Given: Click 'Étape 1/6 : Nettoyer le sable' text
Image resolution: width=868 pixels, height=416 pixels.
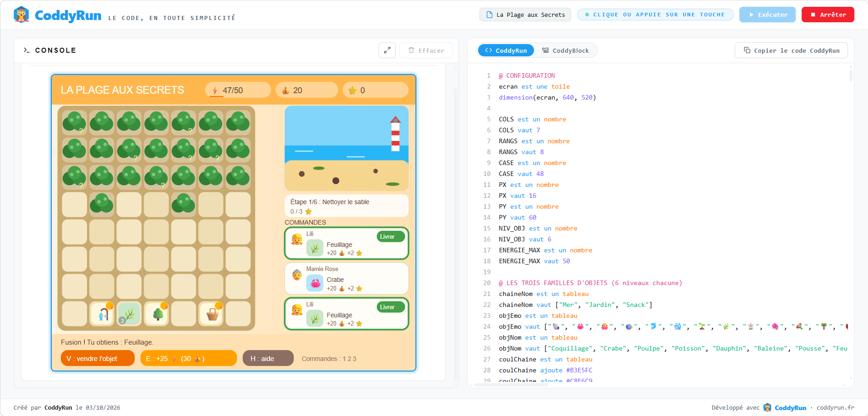Looking at the screenshot, I should click(330, 202).
